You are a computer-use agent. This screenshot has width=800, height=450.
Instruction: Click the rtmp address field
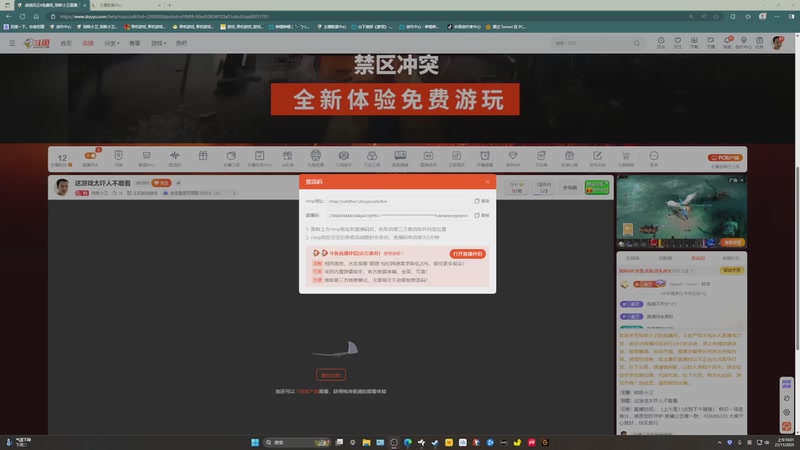coord(399,201)
